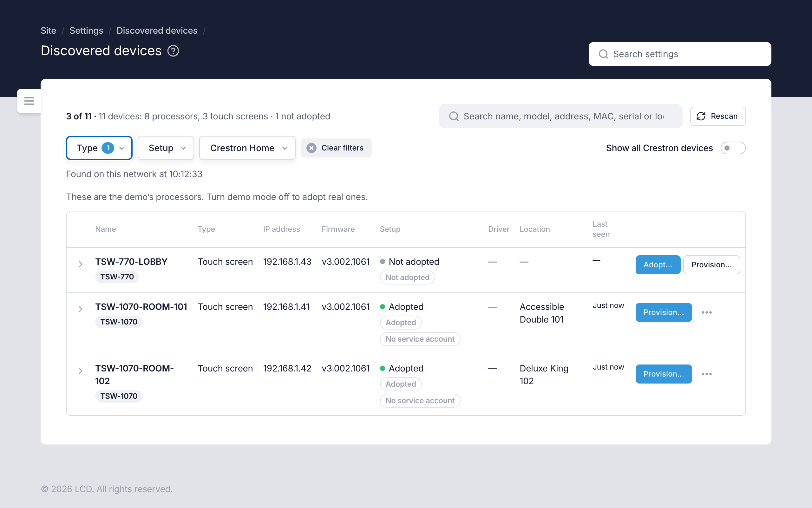The image size is (812, 508).
Task: Open the Setup filter dropdown
Action: tap(166, 148)
